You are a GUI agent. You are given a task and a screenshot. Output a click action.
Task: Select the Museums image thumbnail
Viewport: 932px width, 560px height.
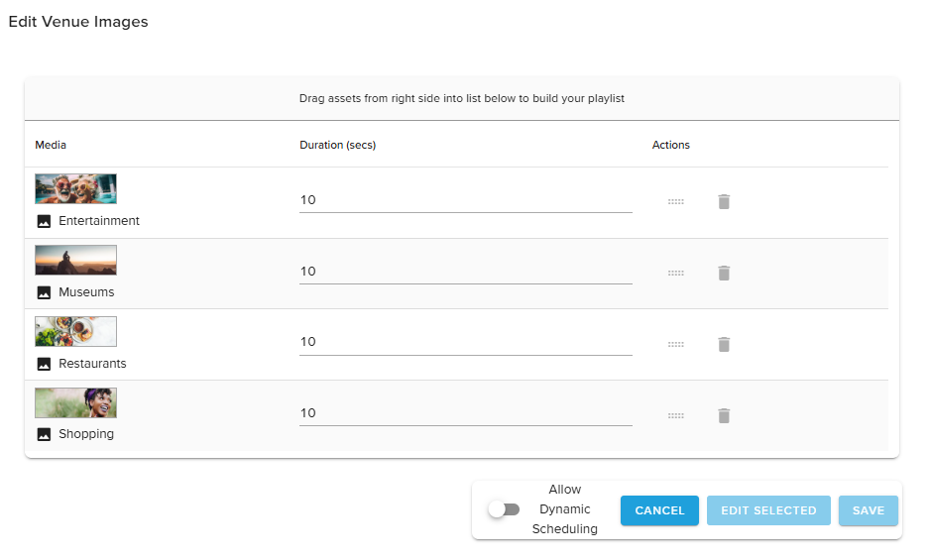pyautogui.click(x=76, y=260)
